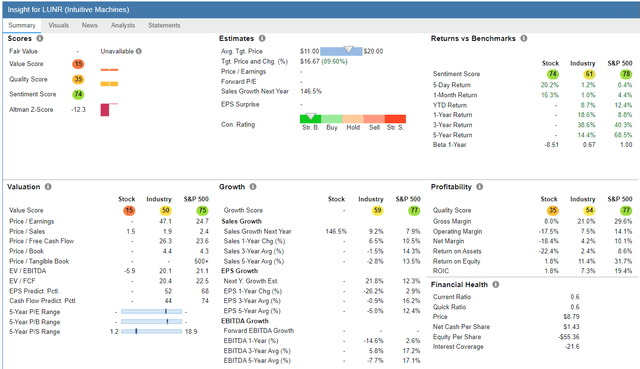Click the 5-Year P/B Range bar
640x369 pixels.
click(x=151, y=321)
